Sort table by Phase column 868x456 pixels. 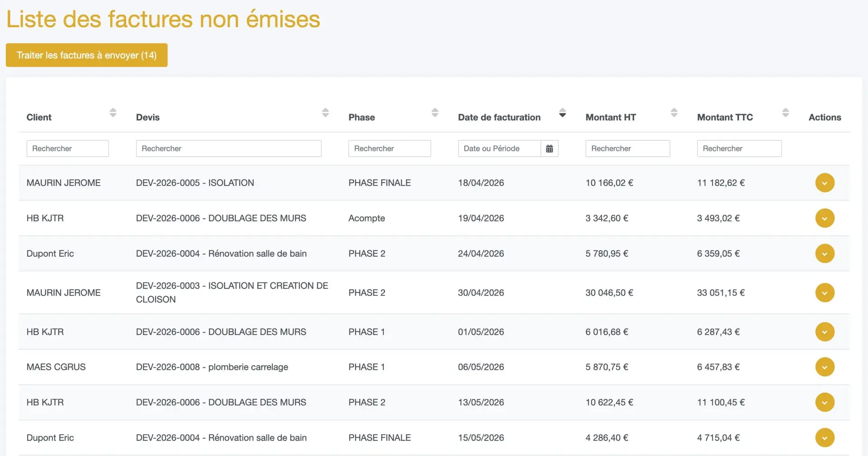click(435, 113)
